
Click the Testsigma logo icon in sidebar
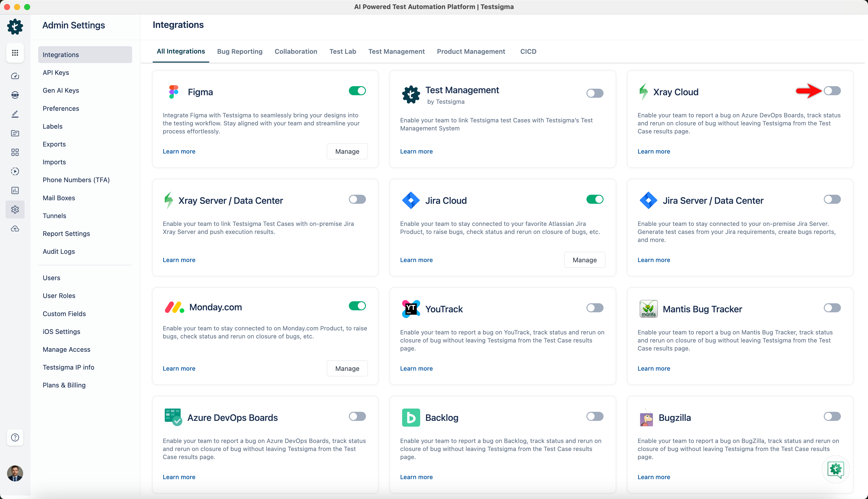(x=15, y=26)
